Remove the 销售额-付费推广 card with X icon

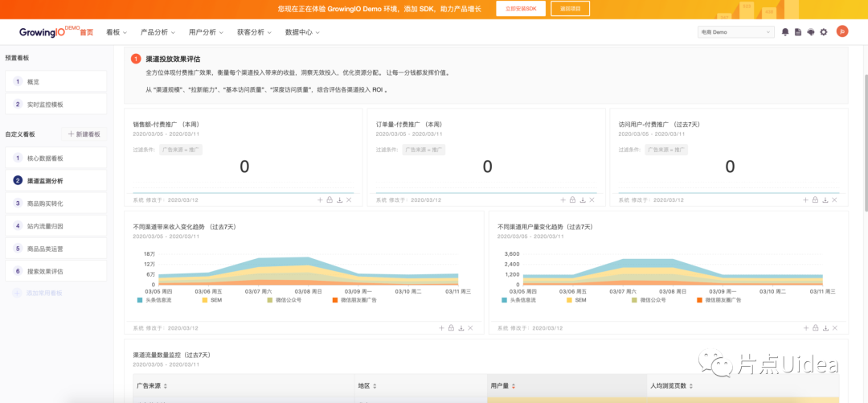[349, 199]
